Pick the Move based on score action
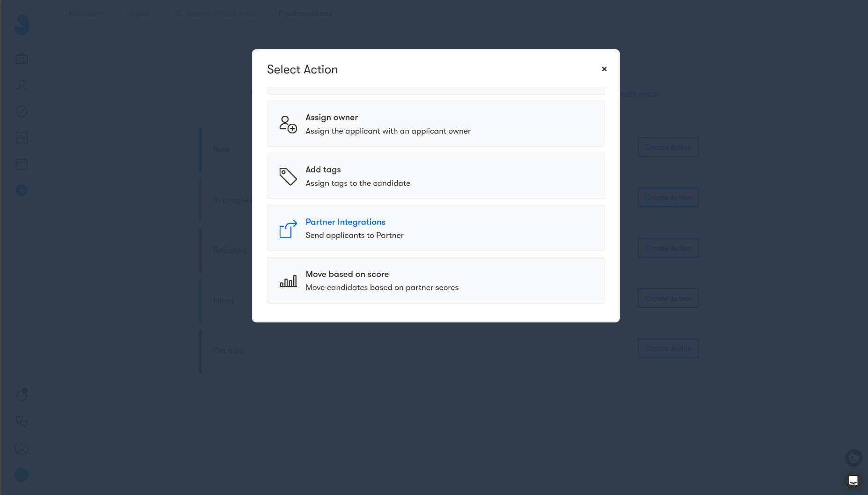This screenshot has height=495, width=868. click(436, 280)
